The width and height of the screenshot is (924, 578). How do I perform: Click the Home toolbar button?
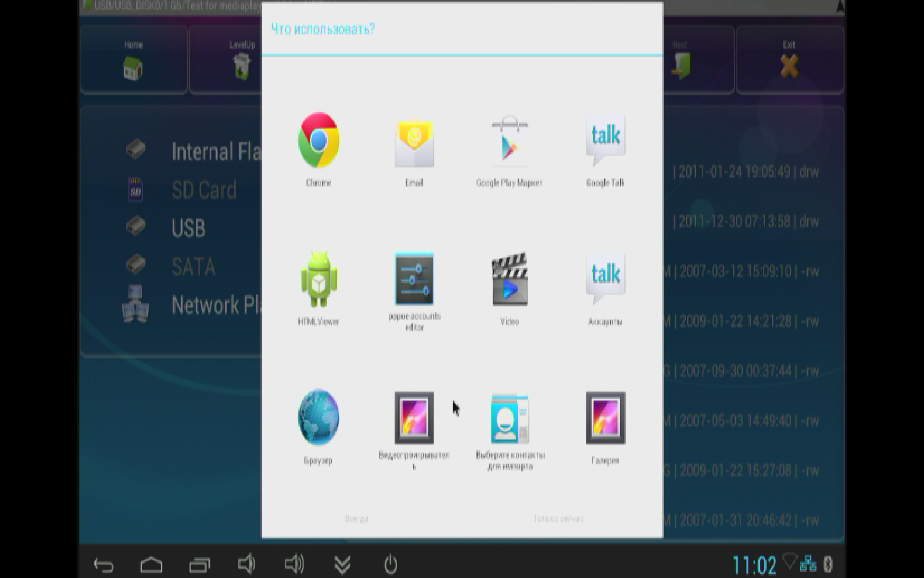[133, 60]
